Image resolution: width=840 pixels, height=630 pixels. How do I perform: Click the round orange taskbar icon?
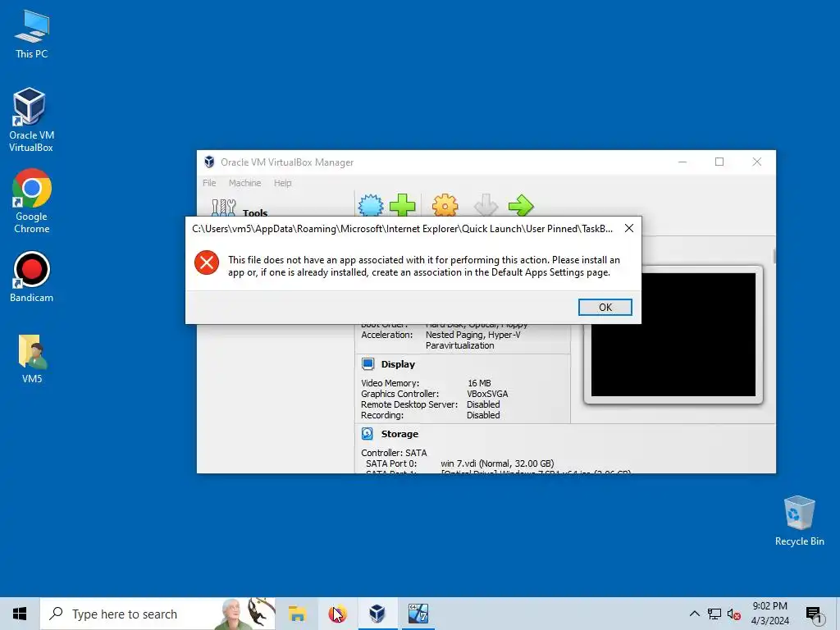pyautogui.click(x=337, y=614)
